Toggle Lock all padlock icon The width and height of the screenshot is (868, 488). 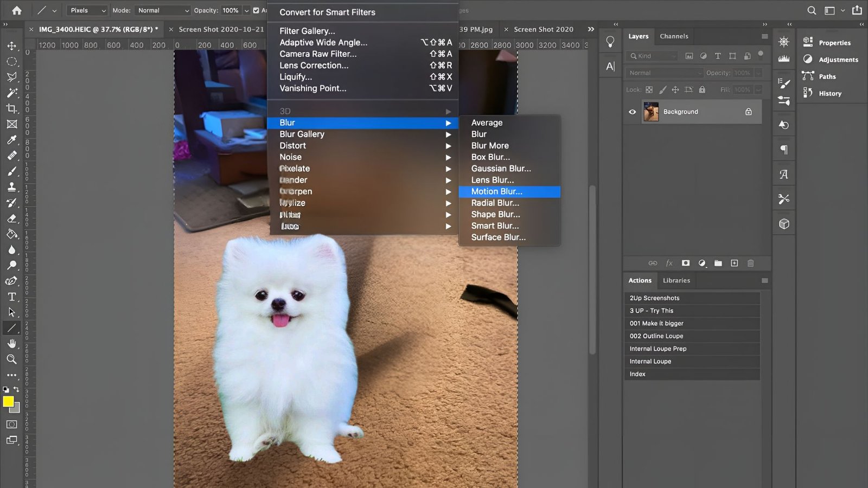[x=702, y=89]
